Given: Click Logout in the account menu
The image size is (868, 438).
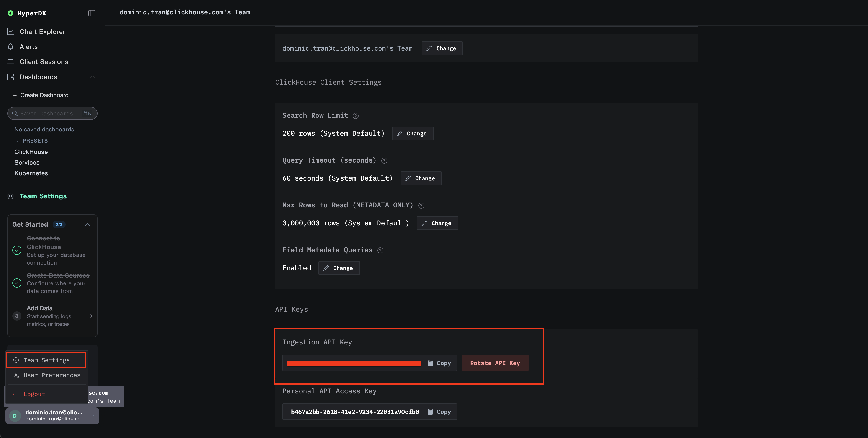Looking at the screenshot, I should 34,394.
